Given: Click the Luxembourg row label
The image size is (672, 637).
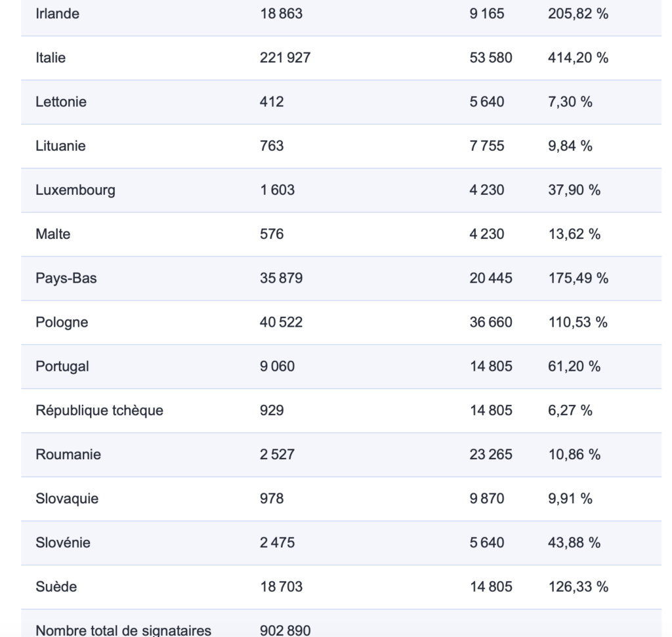Looking at the screenshot, I should pos(75,190).
